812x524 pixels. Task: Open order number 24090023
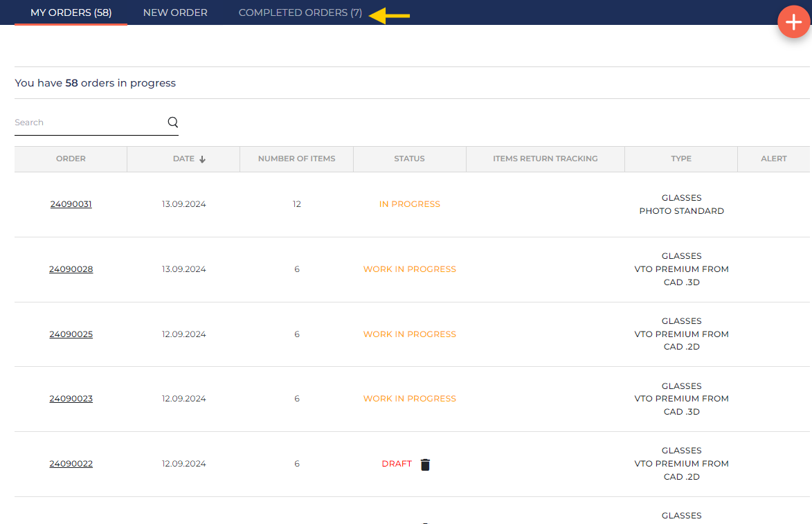tap(71, 399)
